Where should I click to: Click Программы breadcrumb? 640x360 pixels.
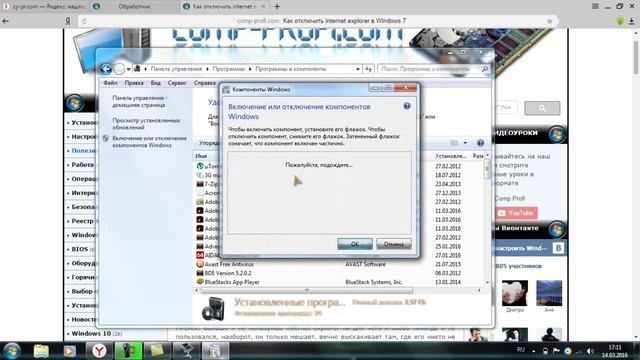(x=229, y=69)
